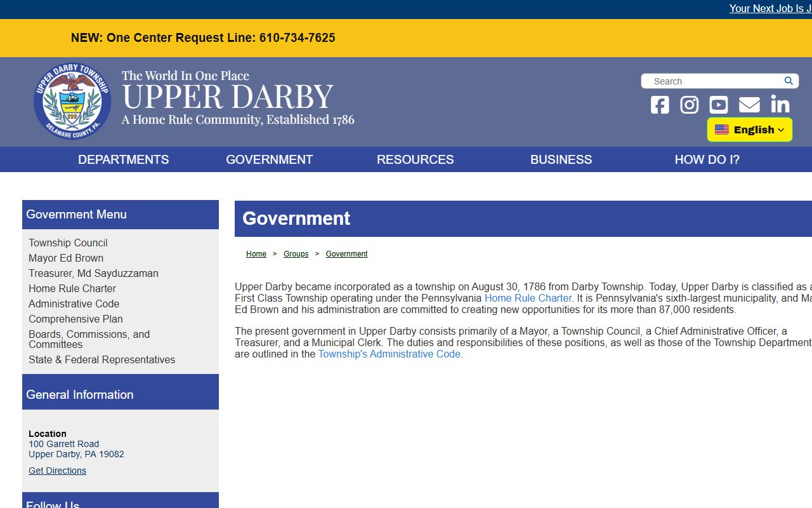Open Boards, Commissions, and Committees link
The width and height of the screenshot is (812, 508).
pos(89,339)
